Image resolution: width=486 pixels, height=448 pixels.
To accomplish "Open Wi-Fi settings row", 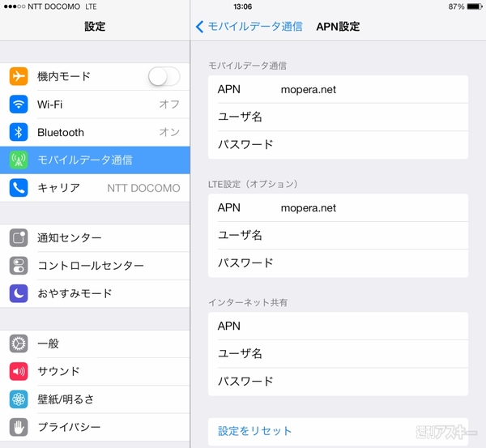I will point(95,105).
